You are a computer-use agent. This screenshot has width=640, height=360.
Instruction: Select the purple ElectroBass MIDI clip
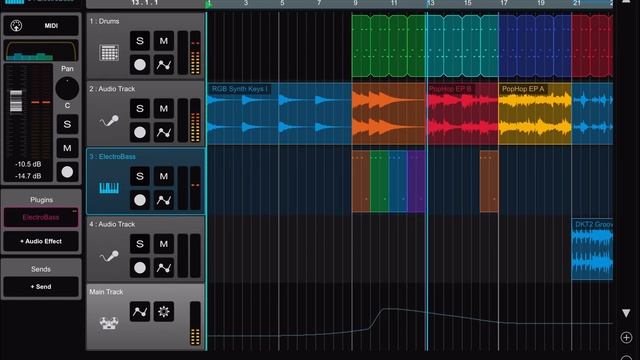click(416, 181)
